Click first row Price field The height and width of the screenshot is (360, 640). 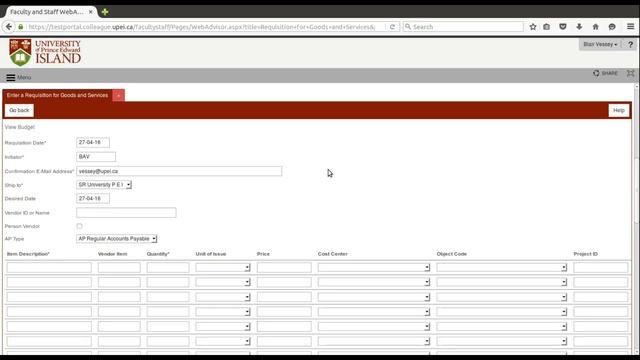tap(284, 267)
